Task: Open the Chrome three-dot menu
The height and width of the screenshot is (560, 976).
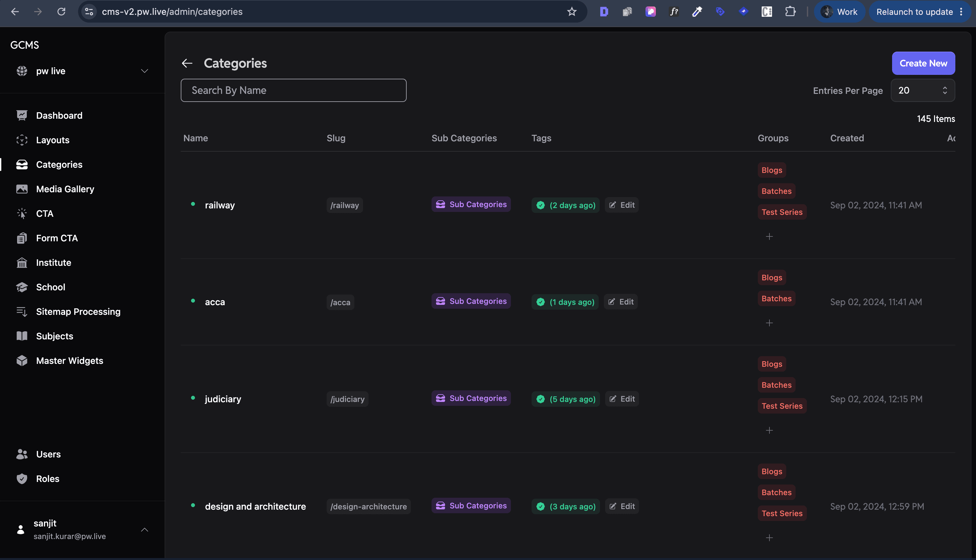Action: [x=961, y=12]
